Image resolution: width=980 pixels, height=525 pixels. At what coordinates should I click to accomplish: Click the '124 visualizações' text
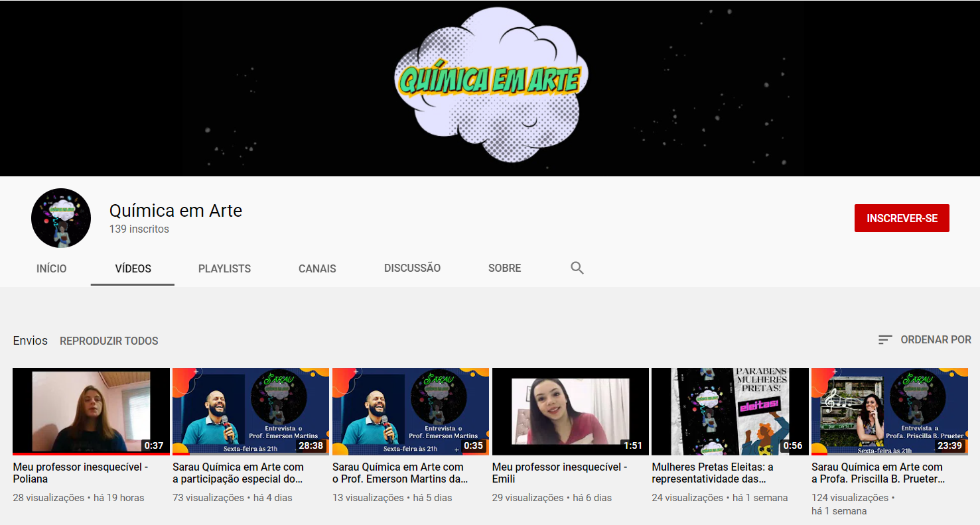coord(850,498)
